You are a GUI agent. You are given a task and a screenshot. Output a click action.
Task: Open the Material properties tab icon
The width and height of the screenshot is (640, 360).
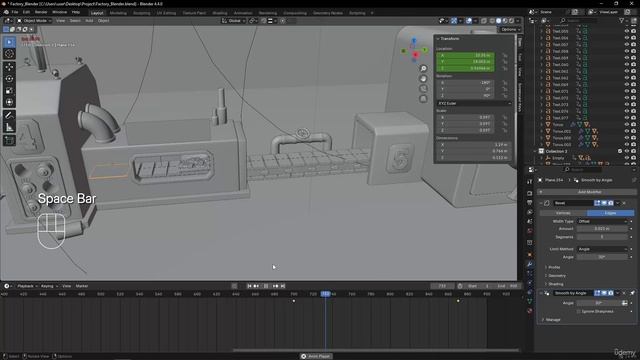[x=530, y=311]
